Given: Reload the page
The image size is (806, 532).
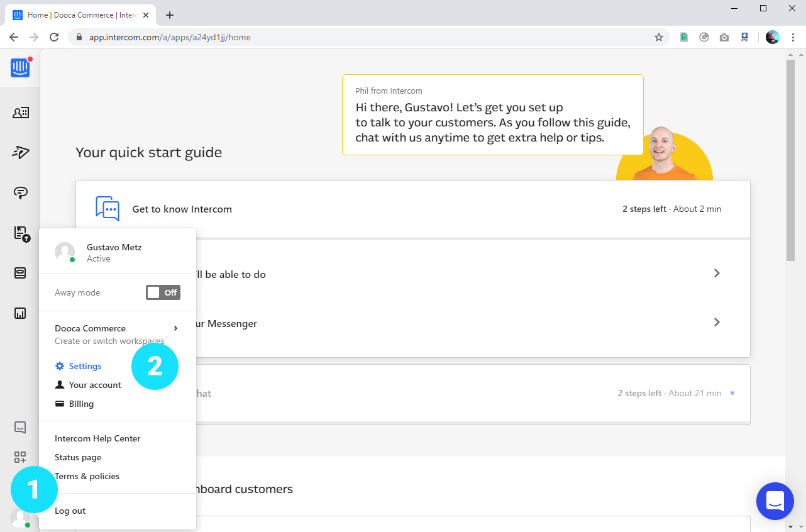Looking at the screenshot, I should tap(54, 37).
